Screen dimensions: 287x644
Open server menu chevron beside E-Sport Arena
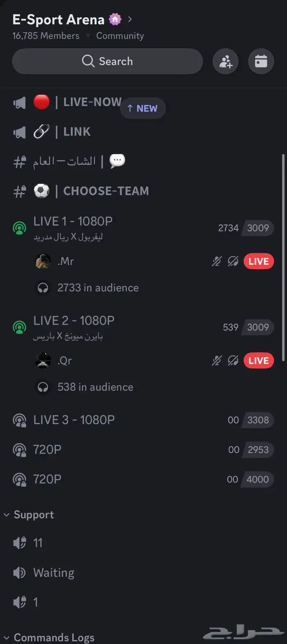tap(130, 19)
